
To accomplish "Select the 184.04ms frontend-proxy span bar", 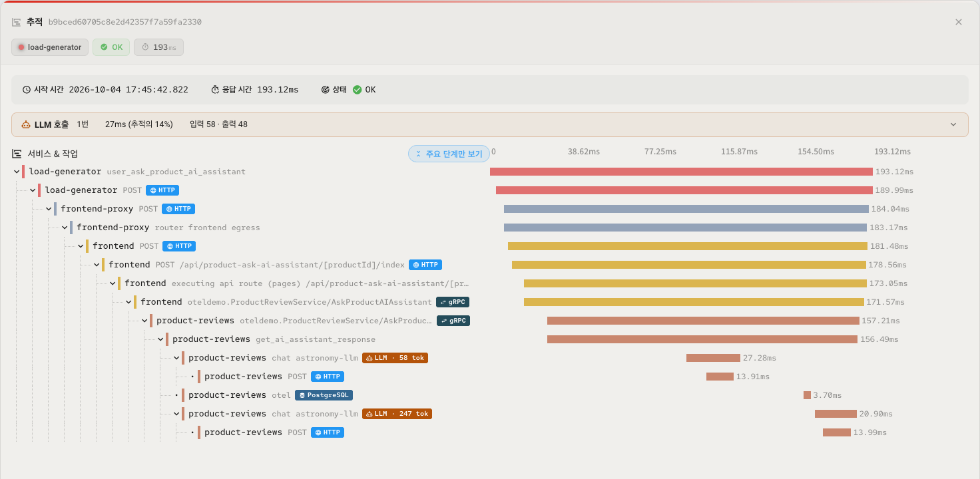I will pyautogui.click(x=686, y=209).
